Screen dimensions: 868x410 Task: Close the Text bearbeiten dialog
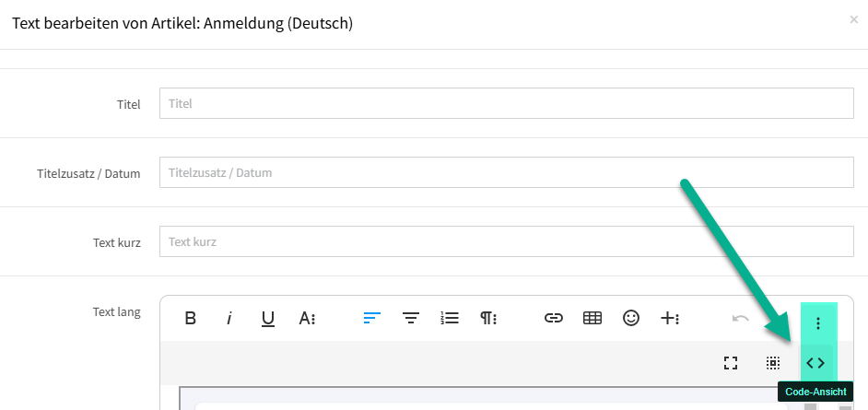pyautogui.click(x=853, y=19)
